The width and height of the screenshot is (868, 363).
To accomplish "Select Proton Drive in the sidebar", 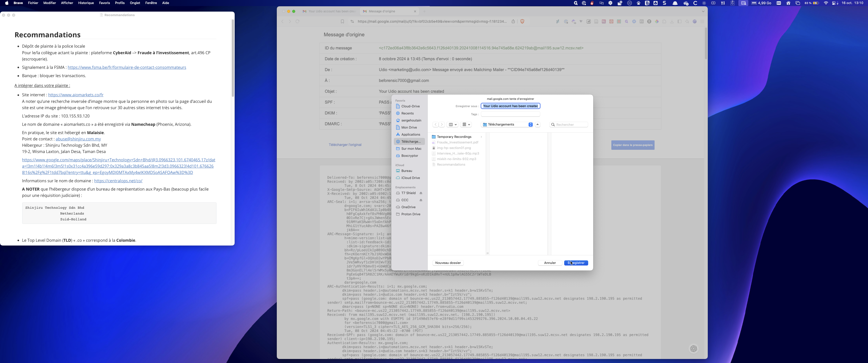I will tap(409, 214).
